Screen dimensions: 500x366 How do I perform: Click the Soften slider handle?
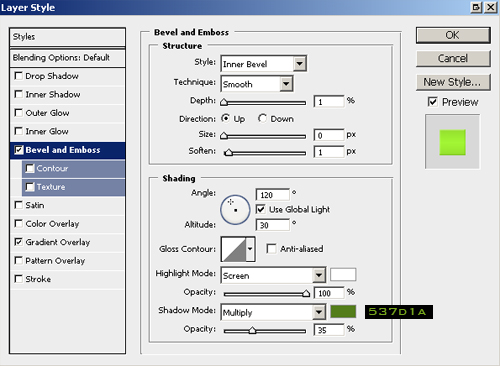click(228, 153)
